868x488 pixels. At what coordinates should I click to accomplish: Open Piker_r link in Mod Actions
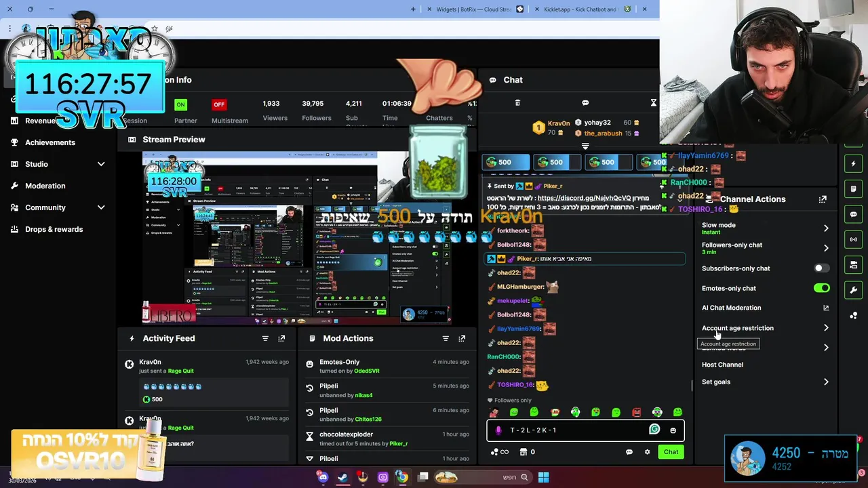pos(399,443)
